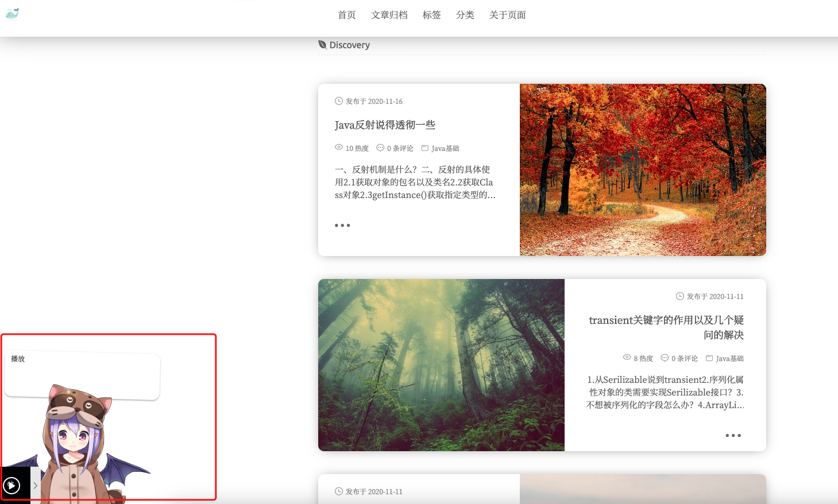Click the date 发布于 2020-11-11 on transient post

pyautogui.click(x=715, y=297)
